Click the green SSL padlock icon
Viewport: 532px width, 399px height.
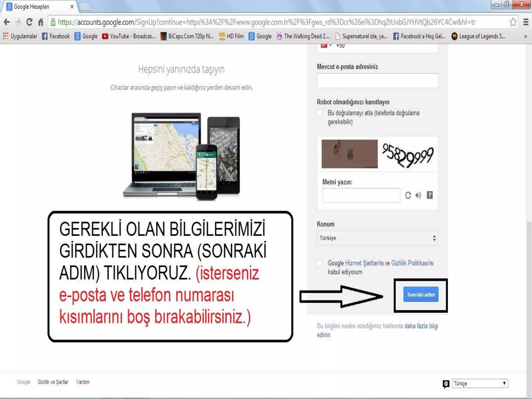(53, 22)
